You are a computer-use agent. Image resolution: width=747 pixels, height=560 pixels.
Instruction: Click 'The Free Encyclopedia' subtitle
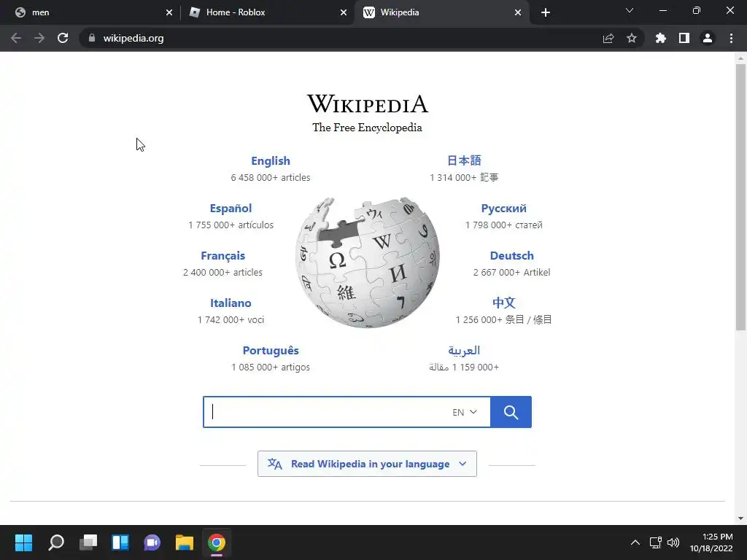click(368, 128)
